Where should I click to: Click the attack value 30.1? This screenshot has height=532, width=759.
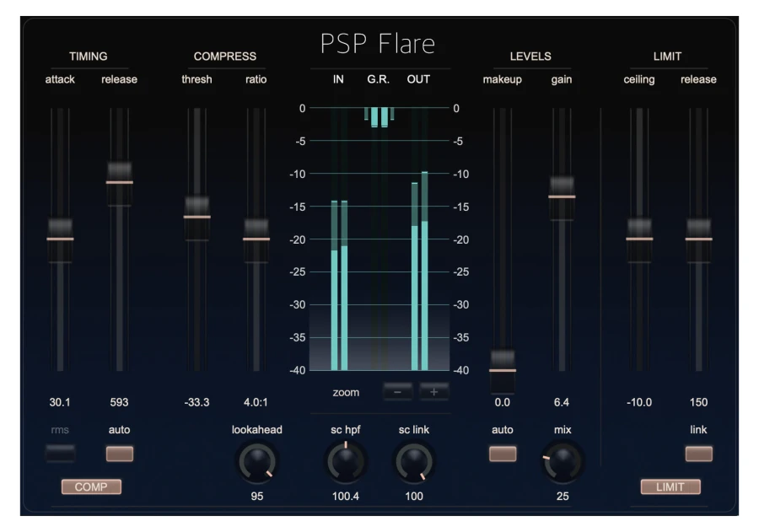(x=60, y=402)
